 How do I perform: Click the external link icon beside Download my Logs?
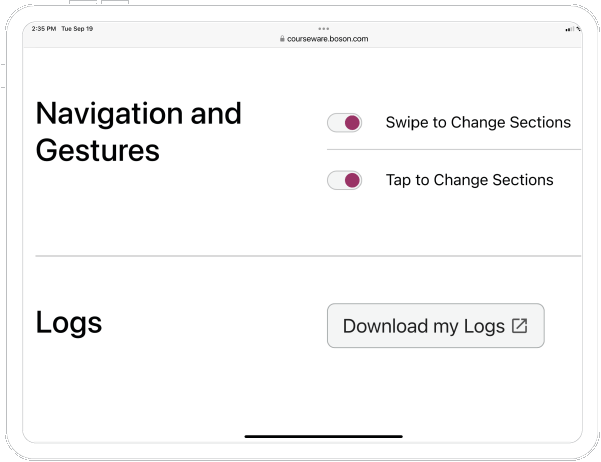click(519, 326)
